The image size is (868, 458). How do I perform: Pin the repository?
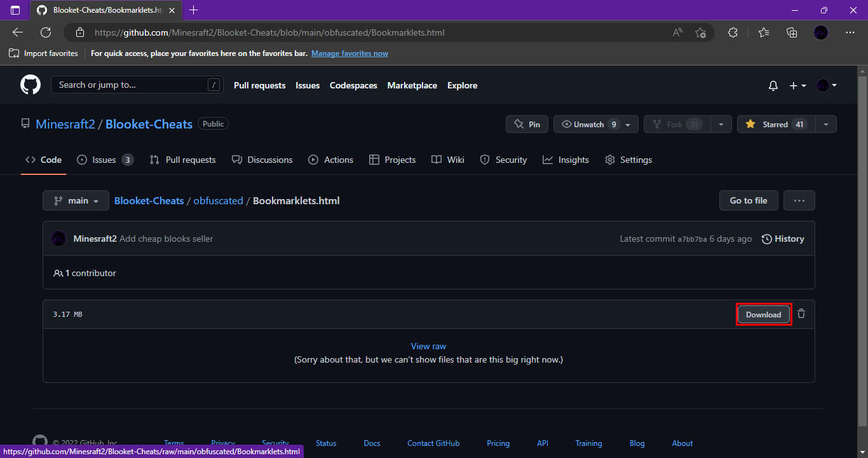[527, 124]
